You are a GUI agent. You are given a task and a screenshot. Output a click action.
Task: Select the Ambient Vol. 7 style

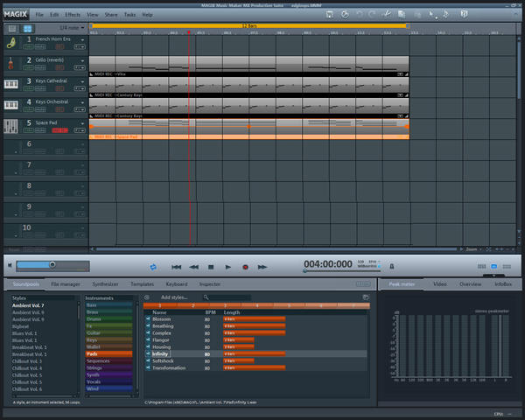click(x=28, y=305)
